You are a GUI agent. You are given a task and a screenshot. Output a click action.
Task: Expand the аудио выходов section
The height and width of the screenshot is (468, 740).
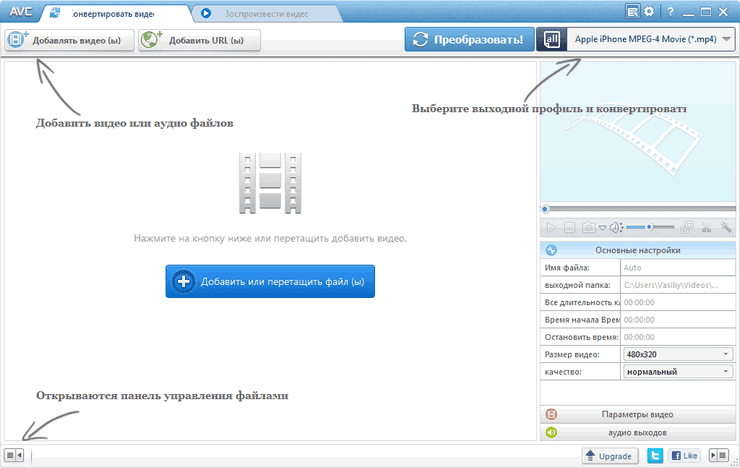click(x=638, y=433)
